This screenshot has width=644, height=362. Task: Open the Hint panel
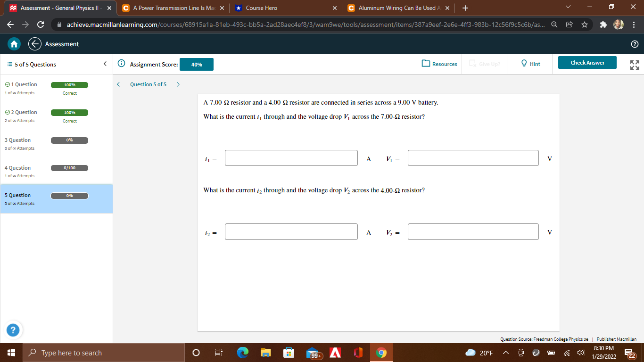(x=529, y=64)
